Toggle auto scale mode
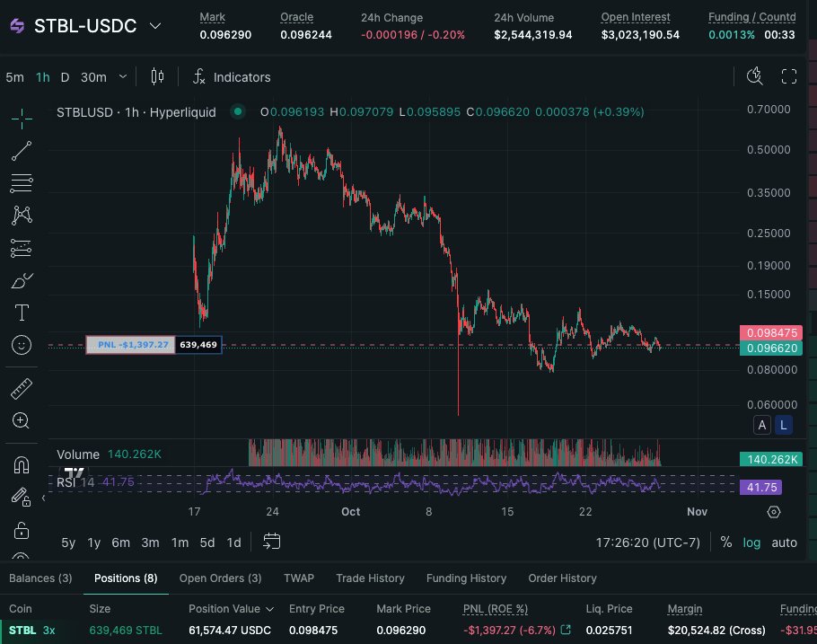Screen dimensions: 817x644 coord(784,543)
